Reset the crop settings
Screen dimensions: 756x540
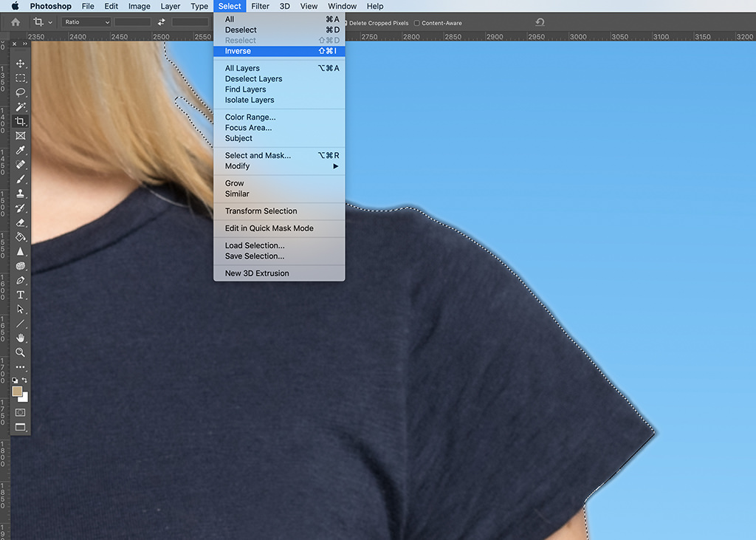tap(540, 22)
